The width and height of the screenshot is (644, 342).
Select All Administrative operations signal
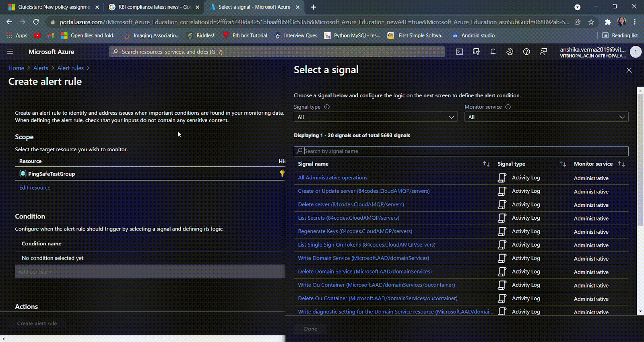tap(332, 178)
